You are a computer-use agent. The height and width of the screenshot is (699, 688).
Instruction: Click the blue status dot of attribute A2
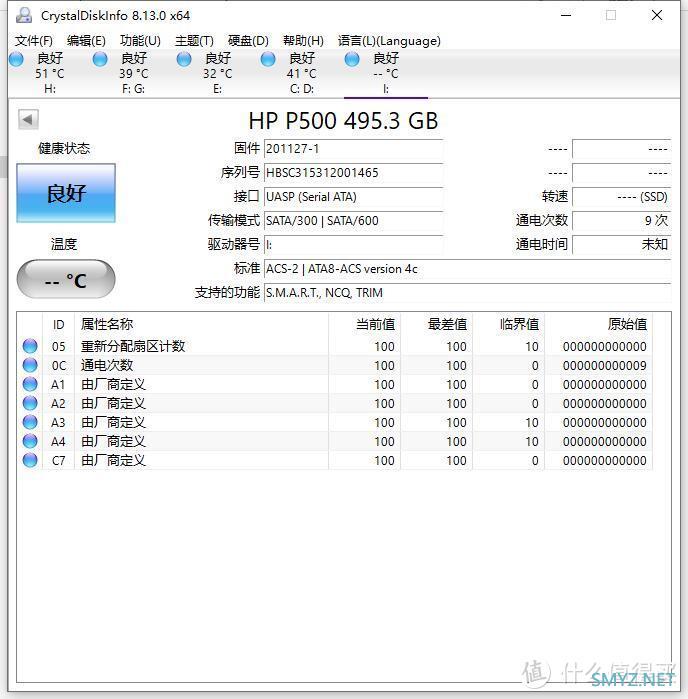(30, 403)
